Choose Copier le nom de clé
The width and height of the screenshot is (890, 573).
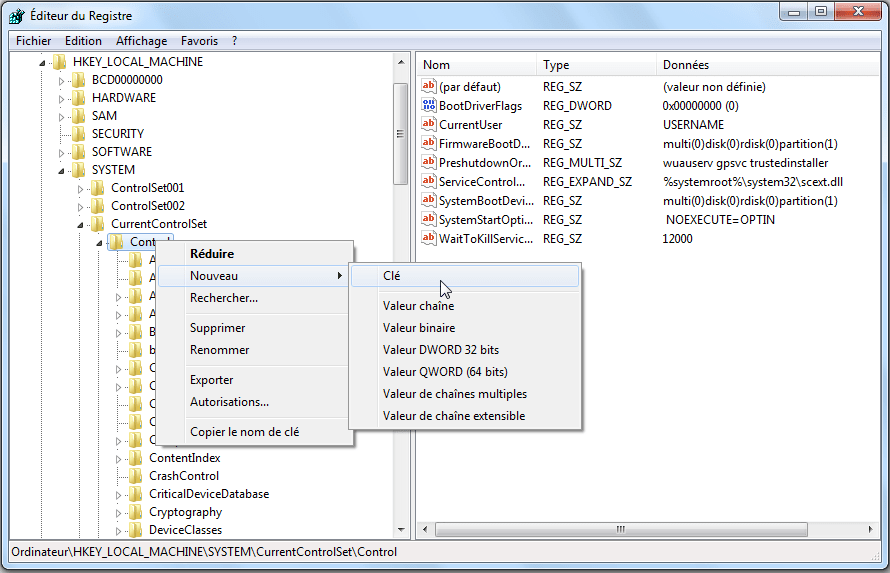(x=254, y=432)
